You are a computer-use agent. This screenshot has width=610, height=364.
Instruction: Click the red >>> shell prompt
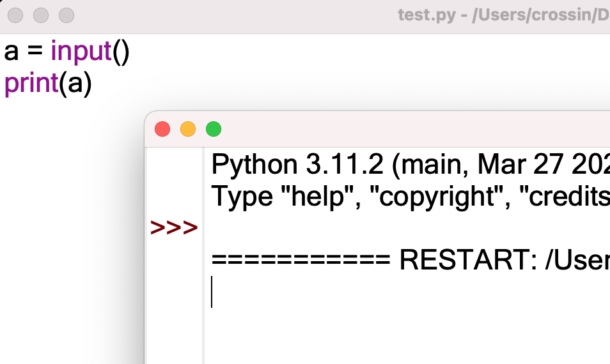174,227
